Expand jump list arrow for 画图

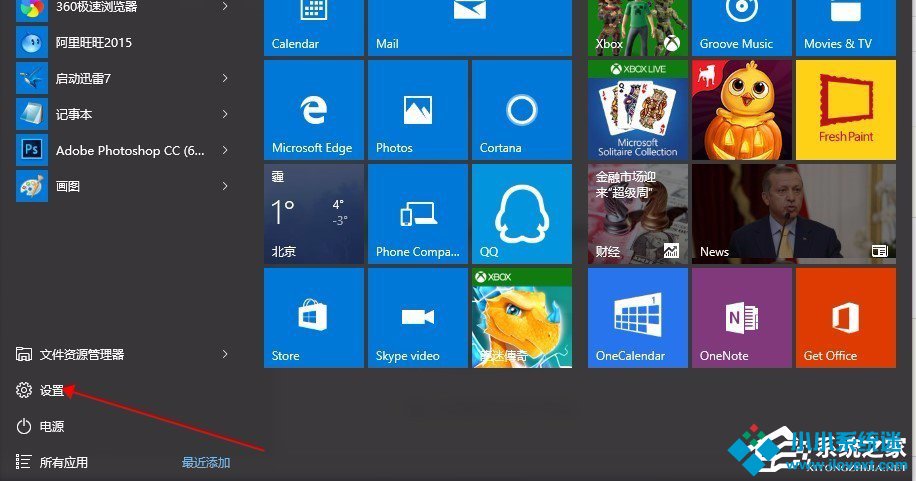click(x=225, y=186)
